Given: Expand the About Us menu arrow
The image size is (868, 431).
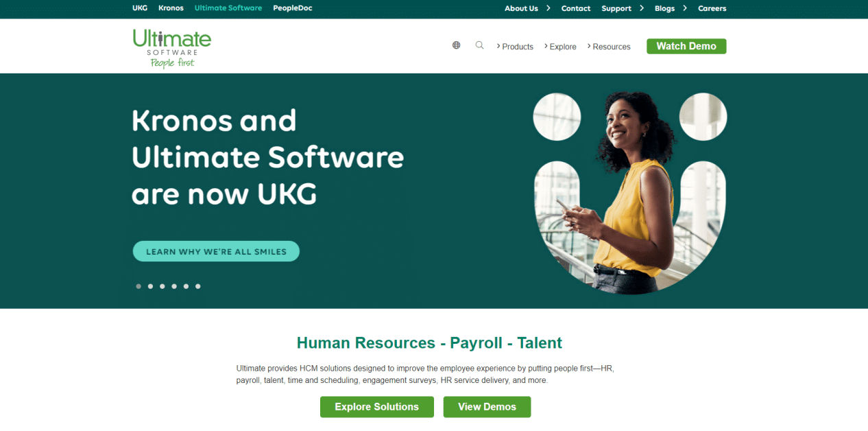Looking at the screenshot, I should 548,8.
